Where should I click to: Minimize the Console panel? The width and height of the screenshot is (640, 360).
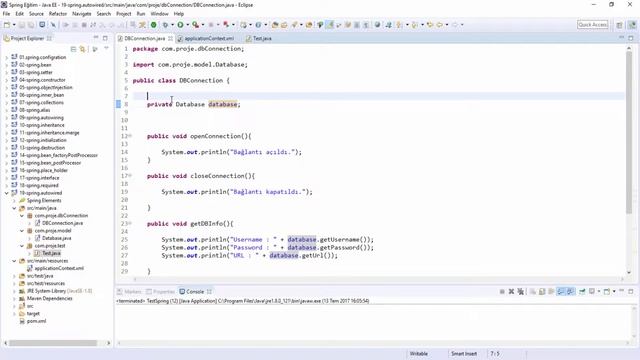coord(622,291)
